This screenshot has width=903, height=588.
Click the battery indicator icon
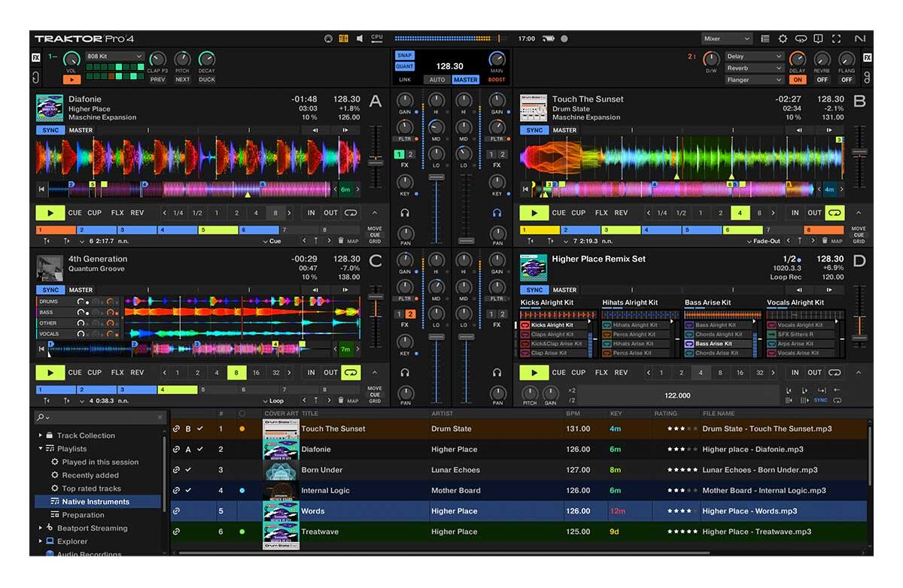[x=548, y=38]
